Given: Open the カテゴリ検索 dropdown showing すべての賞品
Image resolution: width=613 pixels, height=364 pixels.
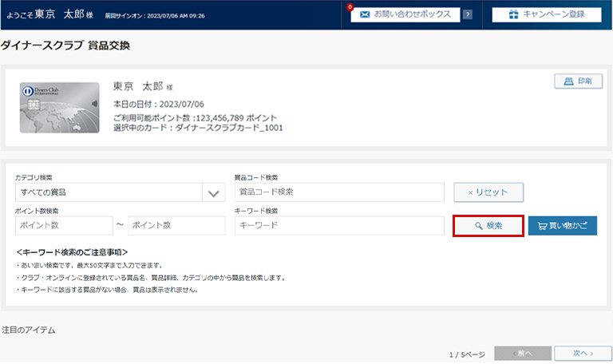Looking at the screenshot, I should [109, 192].
